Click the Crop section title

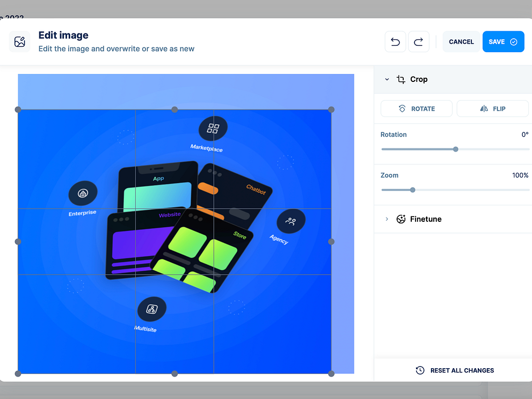[419, 79]
